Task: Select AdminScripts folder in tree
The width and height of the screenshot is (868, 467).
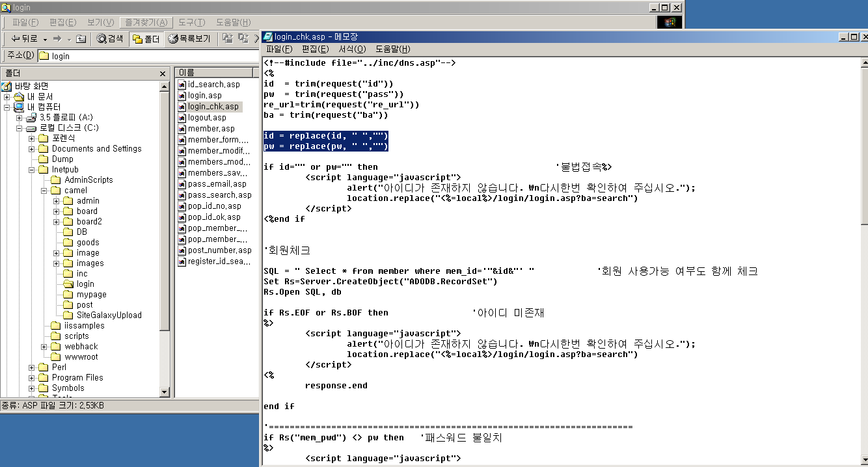Action: 88,180
